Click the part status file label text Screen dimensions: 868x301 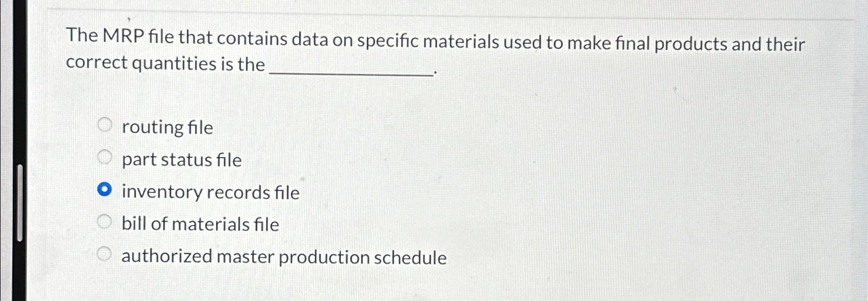tap(180, 160)
